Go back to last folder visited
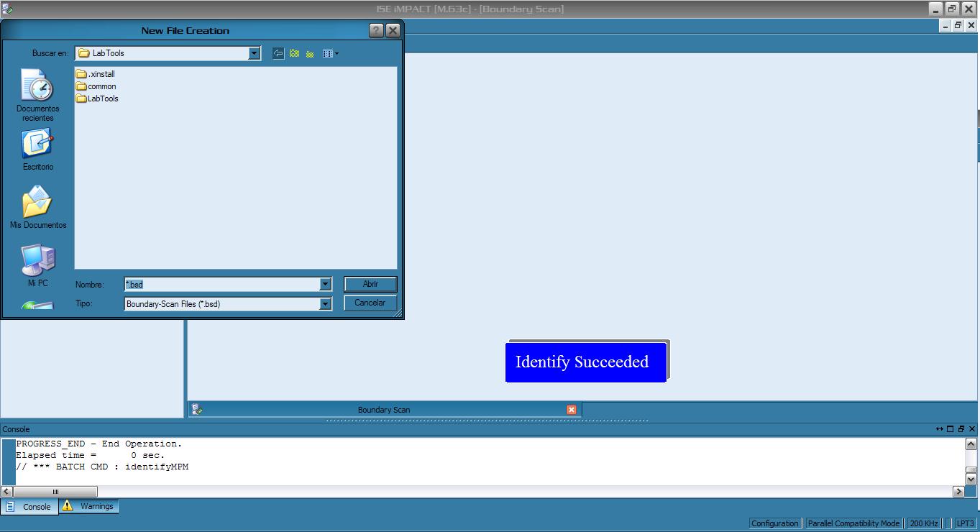Viewport: 980px width, 532px height. click(x=278, y=53)
